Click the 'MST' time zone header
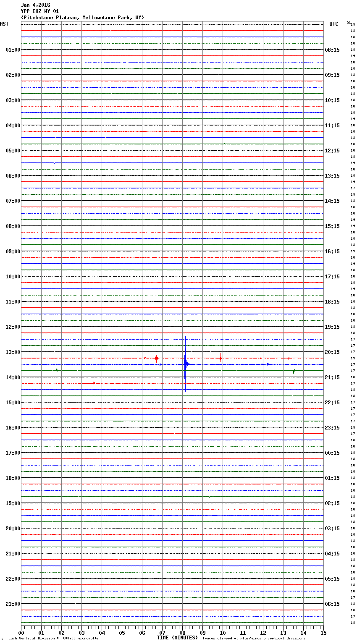 pos(4,24)
